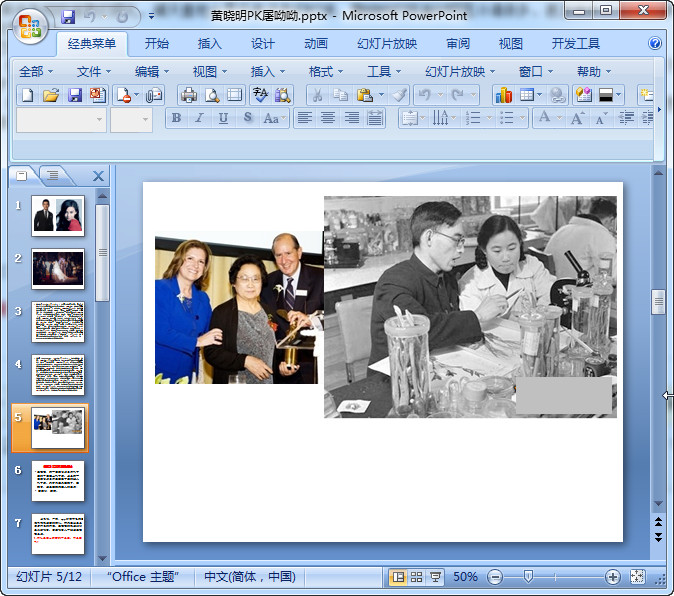Expand the 格式 dropdown menu
This screenshot has width=674, height=596.
326,71
